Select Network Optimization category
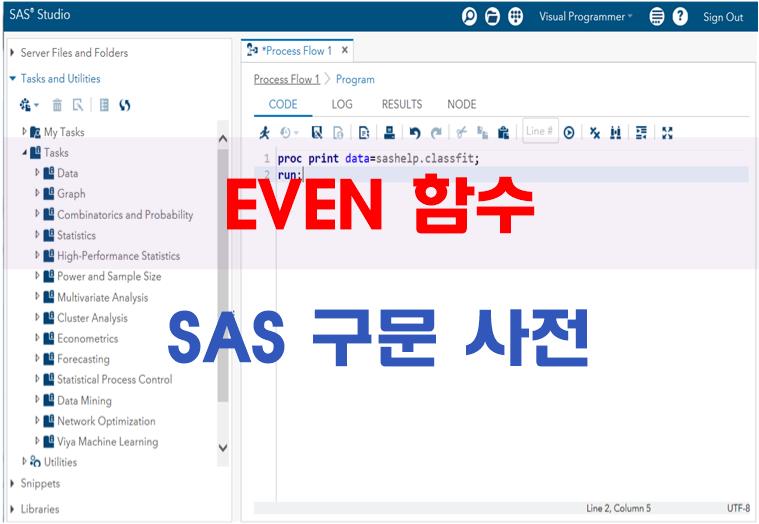The width and height of the screenshot is (759, 524). [106, 421]
